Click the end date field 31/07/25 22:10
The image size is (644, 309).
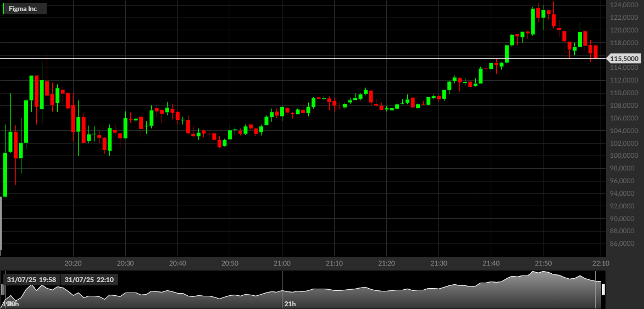point(90,280)
